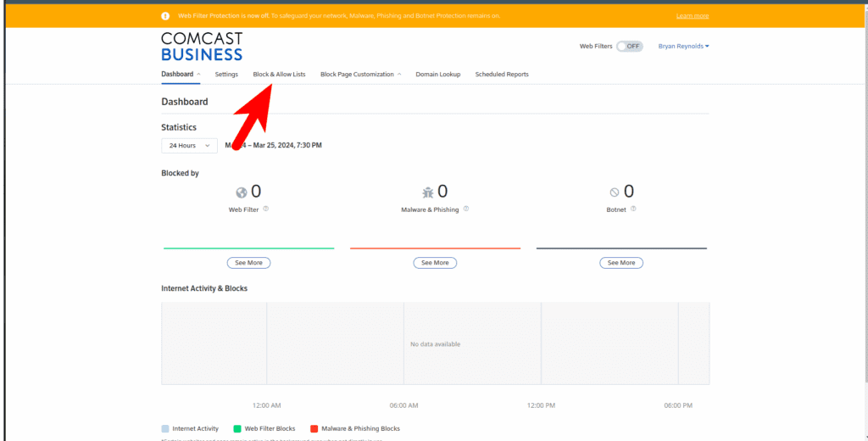This screenshot has width=868, height=441.
Task: Open the 24 Hours time range dropdown
Action: pyautogui.click(x=189, y=145)
